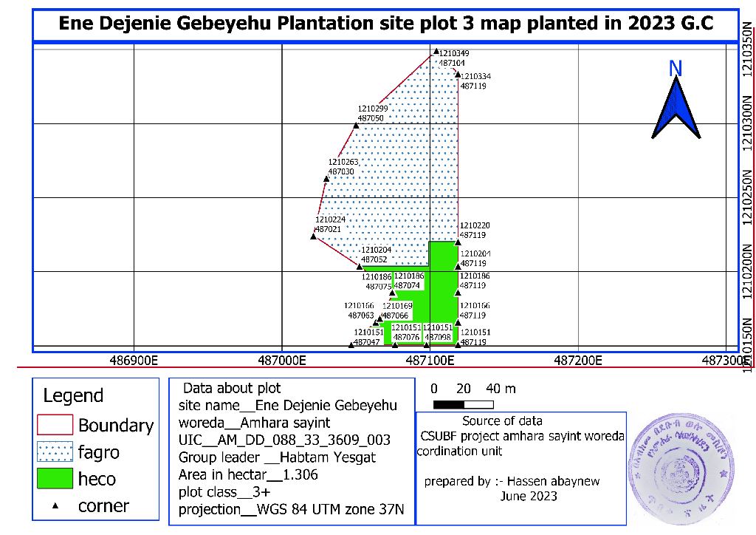
Task: Select the 'Area in hectar__1.306' text line
Action: point(248,475)
